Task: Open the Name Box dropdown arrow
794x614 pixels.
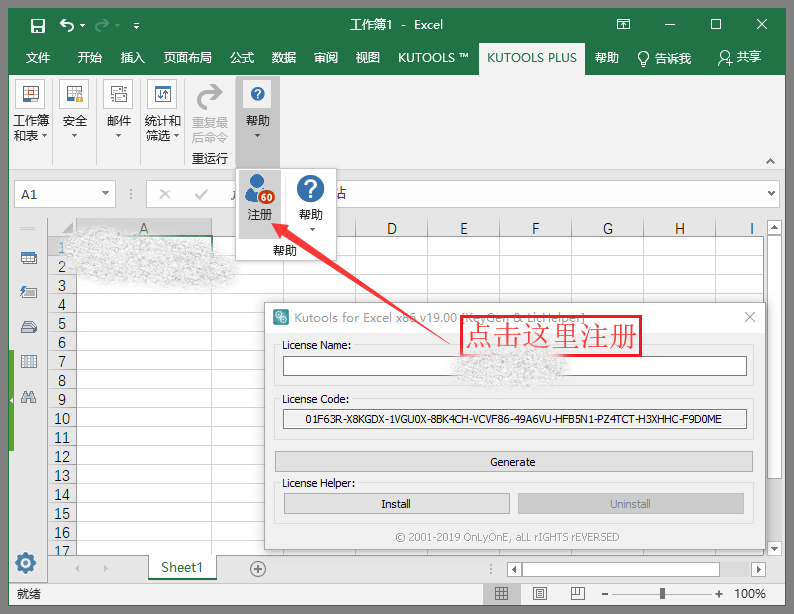Action: [x=105, y=193]
